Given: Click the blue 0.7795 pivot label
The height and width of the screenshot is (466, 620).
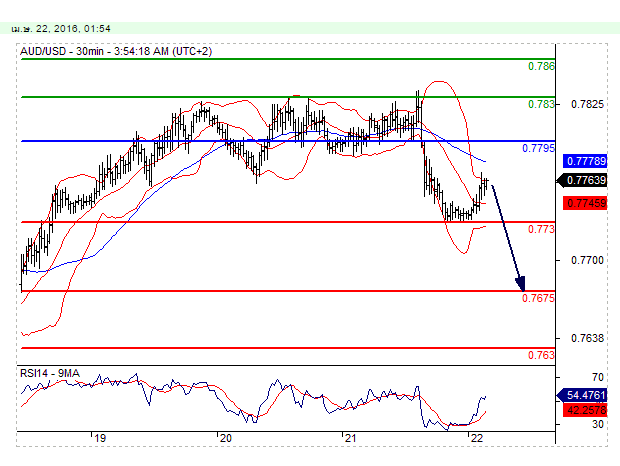Looking at the screenshot, I should point(539,148).
